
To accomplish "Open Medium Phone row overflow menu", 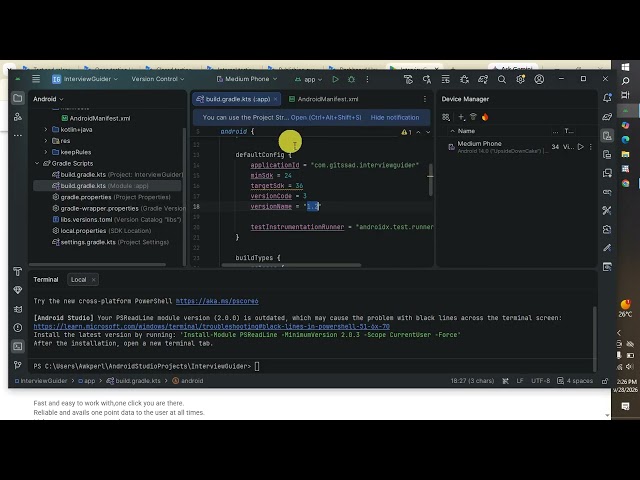I will click(x=591, y=147).
